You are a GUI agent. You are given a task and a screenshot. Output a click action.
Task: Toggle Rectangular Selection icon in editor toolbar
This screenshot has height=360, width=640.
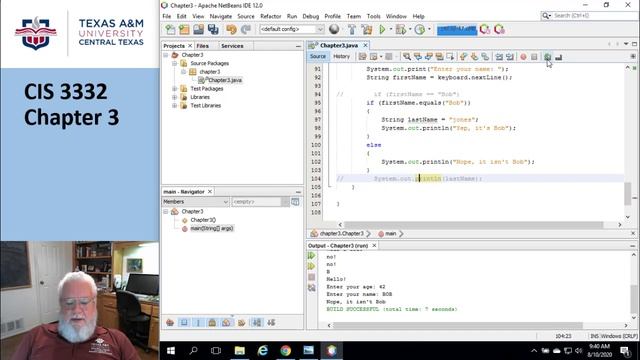[x=450, y=57]
